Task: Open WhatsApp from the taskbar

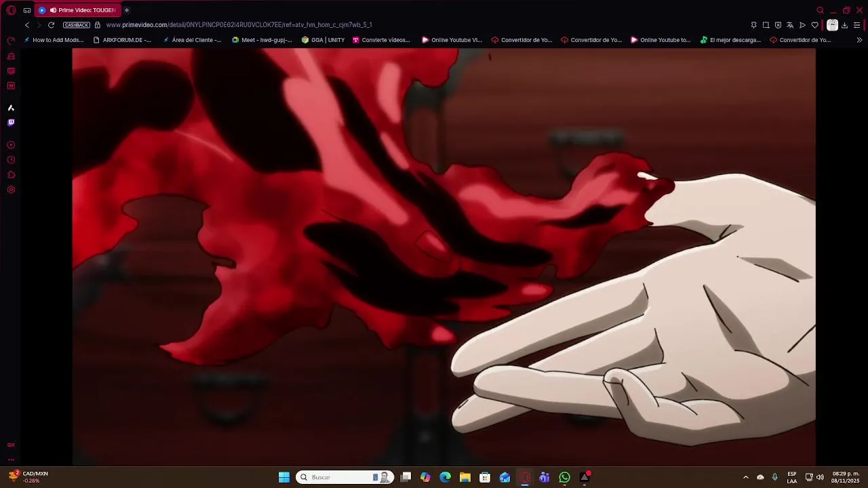Action: 564,477
